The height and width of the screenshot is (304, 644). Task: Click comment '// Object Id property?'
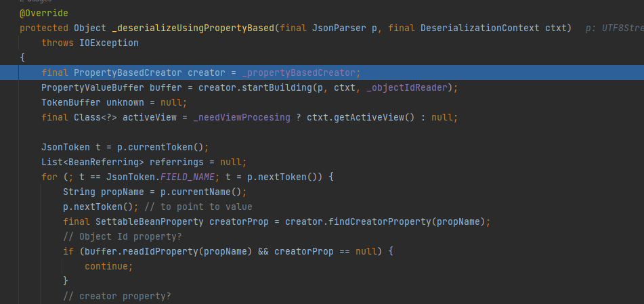pyautogui.click(x=123, y=236)
